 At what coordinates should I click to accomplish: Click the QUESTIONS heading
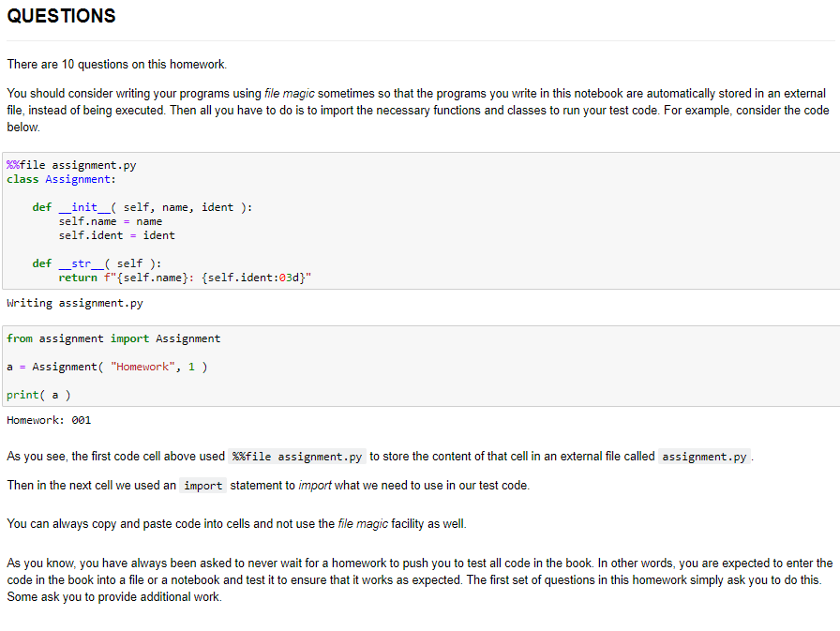point(60,16)
